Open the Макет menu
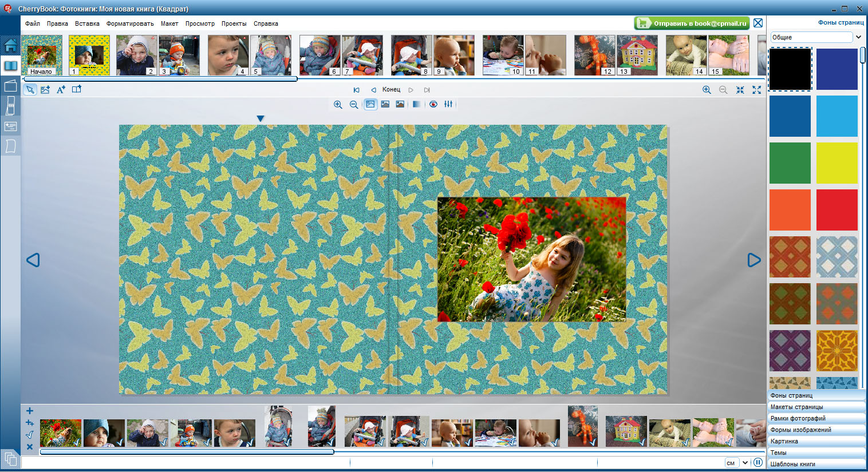This screenshot has height=472, width=868. click(x=169, y=23)
